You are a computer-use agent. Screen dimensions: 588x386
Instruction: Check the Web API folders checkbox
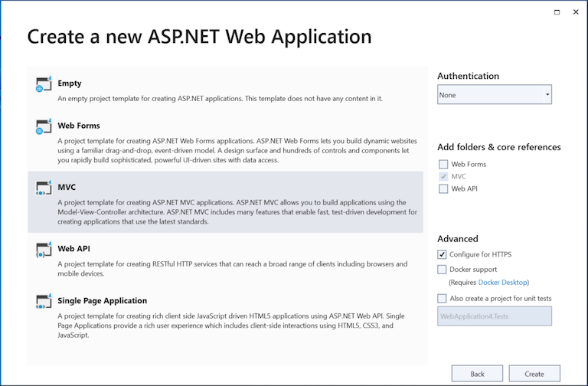point(443,189)
